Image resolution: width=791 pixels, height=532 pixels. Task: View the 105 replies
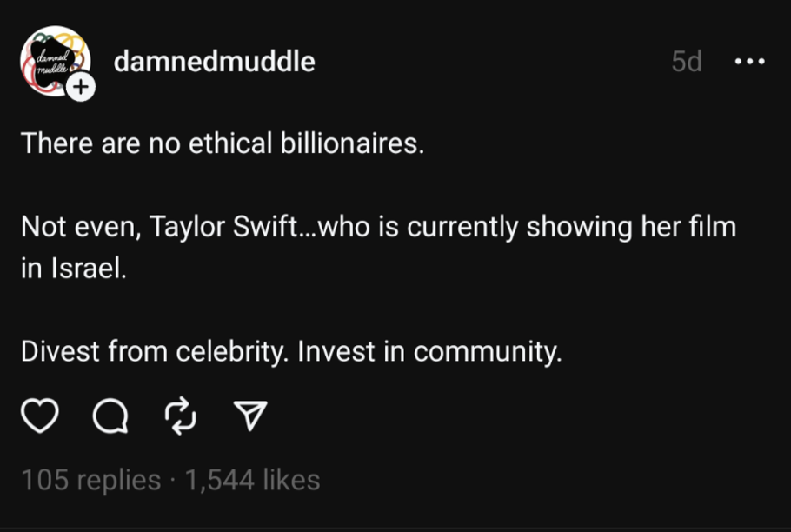click(90, 480)
